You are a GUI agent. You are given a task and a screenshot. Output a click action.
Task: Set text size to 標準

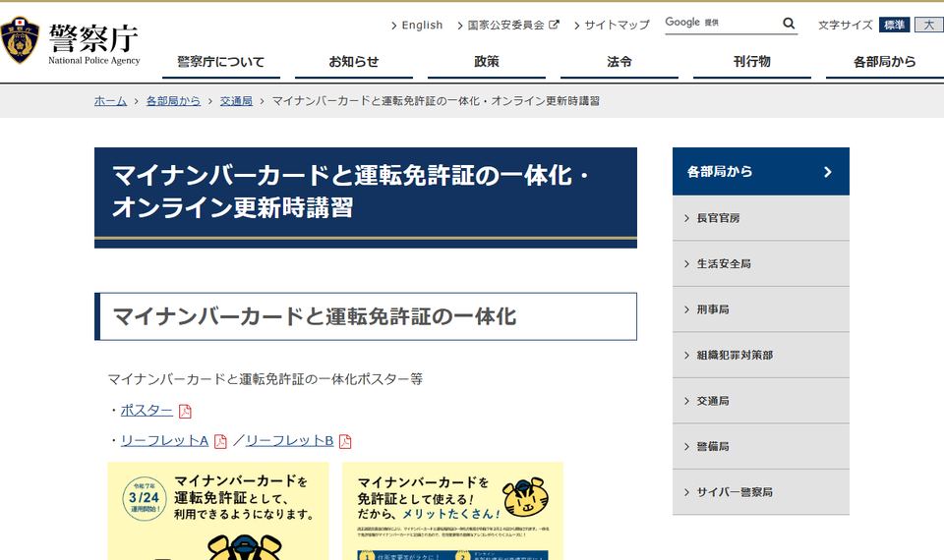[x=894, y=25]
